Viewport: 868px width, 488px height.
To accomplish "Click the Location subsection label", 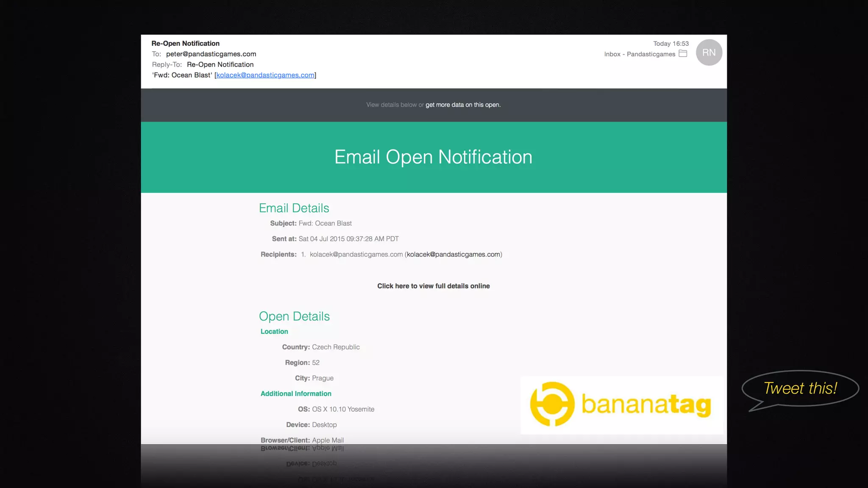I will coord(274,331).
